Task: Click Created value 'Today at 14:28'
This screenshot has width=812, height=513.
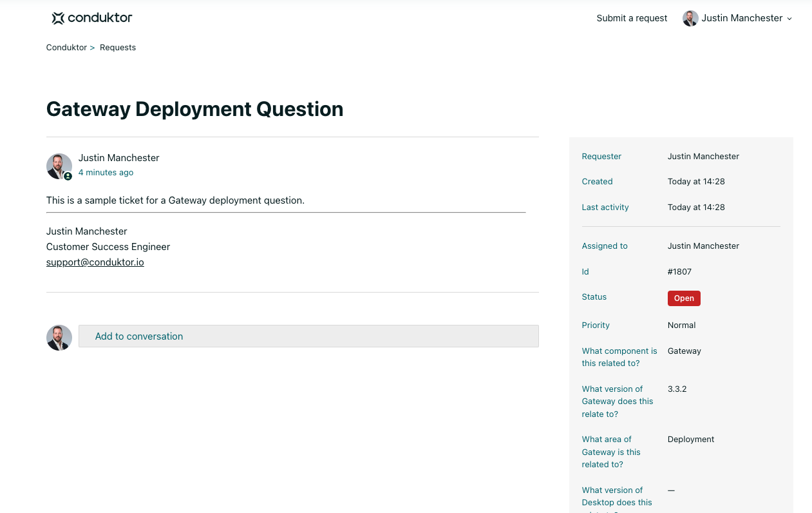Action: (696, 182)
